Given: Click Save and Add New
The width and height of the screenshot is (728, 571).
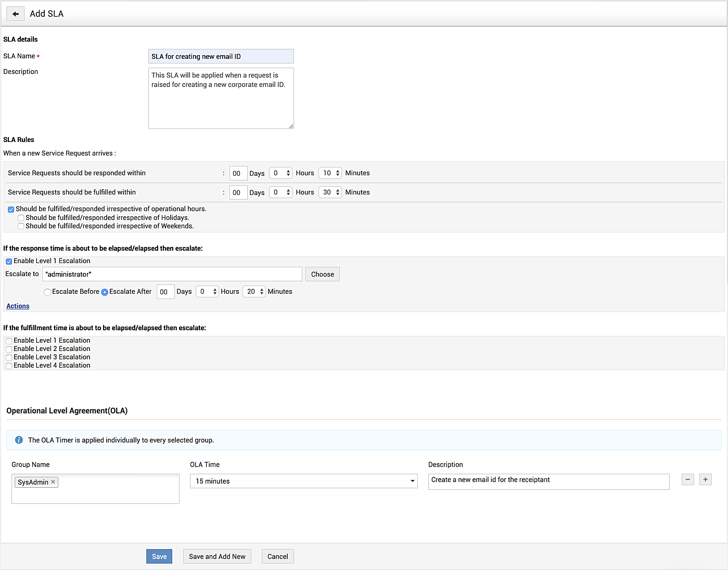Looking at the screenshot, I should point(217,556).
